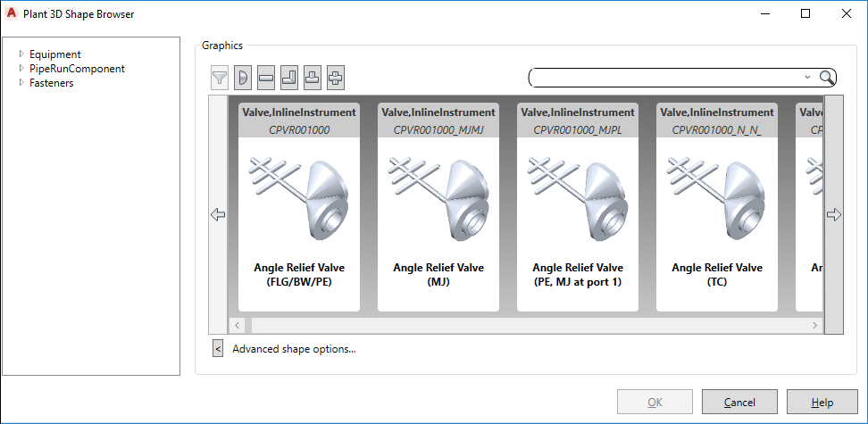Expand the PipeRunComponent tree node
Screen dimensions: 868x424
click(21, 69)
